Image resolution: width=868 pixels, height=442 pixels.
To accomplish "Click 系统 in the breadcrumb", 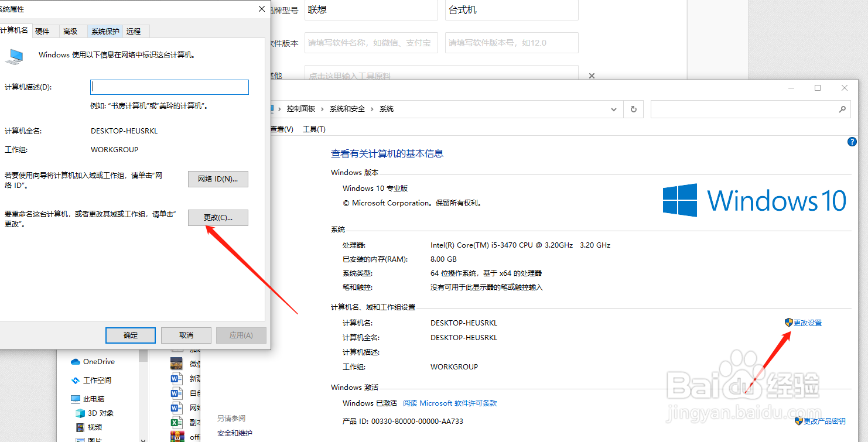I will [x=387, y=109].
